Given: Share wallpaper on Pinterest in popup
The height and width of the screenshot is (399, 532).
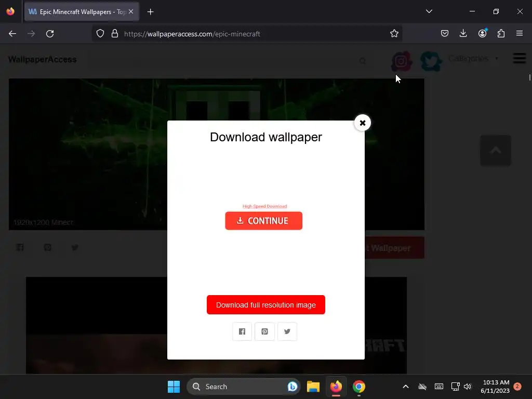Looking at the screenshot, I should pos(264,331).
